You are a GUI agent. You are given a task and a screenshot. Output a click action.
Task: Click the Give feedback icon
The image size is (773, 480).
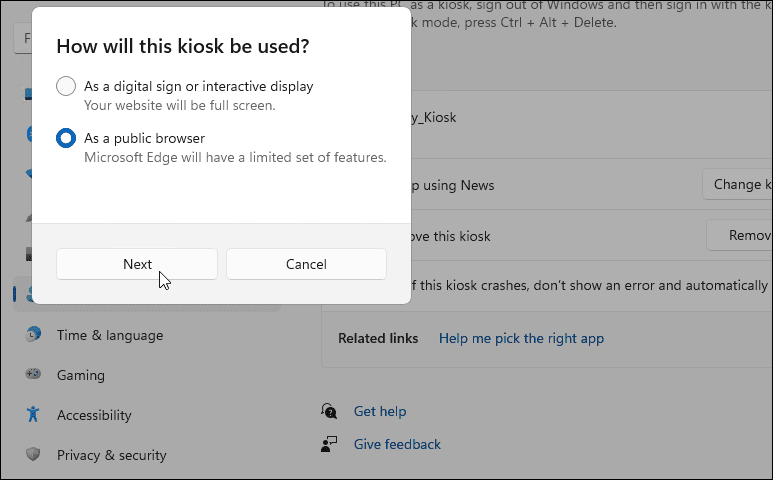[x=329, y=444]
